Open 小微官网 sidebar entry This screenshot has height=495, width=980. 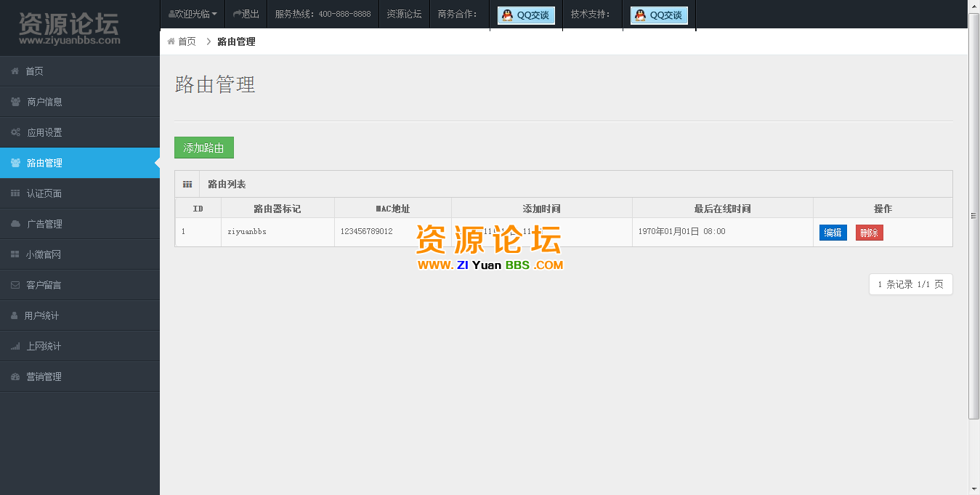tap(80, 254)
